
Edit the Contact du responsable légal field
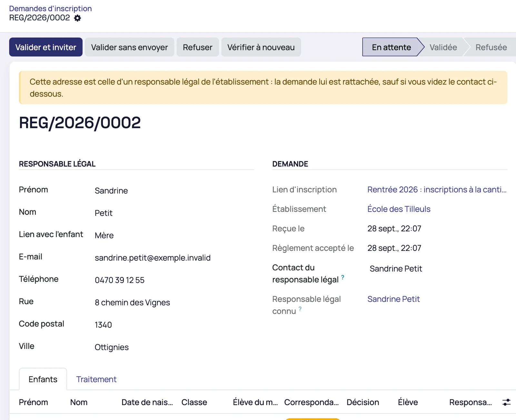pos(437,269)
